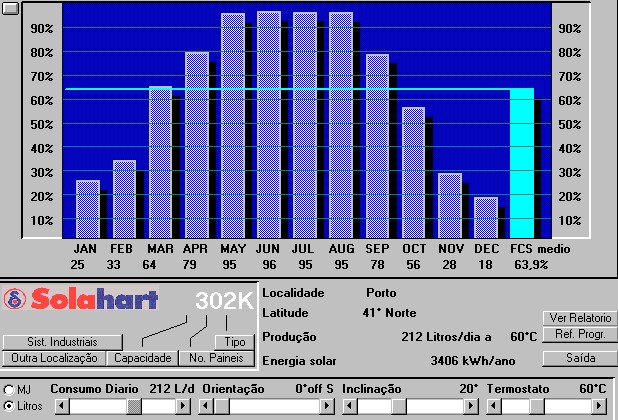The image size is (618, 420).
Task: Click the 'MAY' month label
Action: (x=233, y=249)
